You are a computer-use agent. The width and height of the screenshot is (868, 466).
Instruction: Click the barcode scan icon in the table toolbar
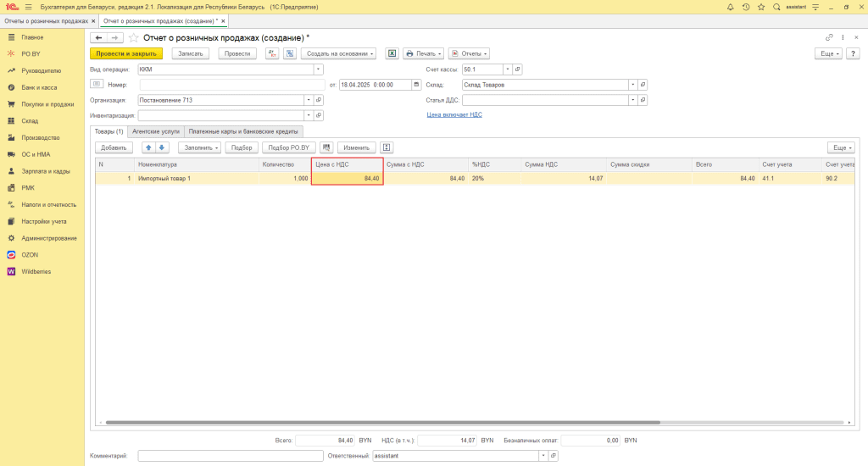326,147
